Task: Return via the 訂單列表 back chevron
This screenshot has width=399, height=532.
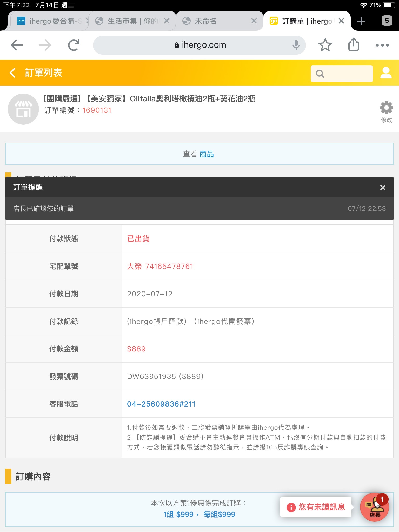Action: (x=12, y=73)
